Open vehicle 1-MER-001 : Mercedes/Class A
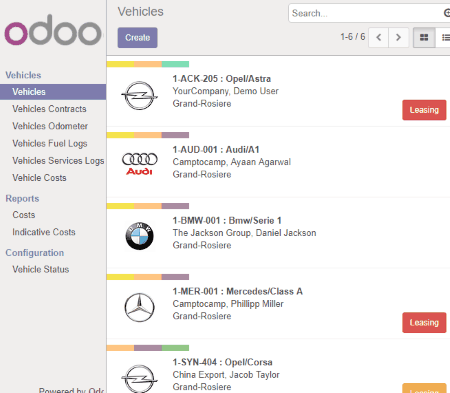This screenshot has width=450, height=393. pyautogui.click(x=238, y=291)
